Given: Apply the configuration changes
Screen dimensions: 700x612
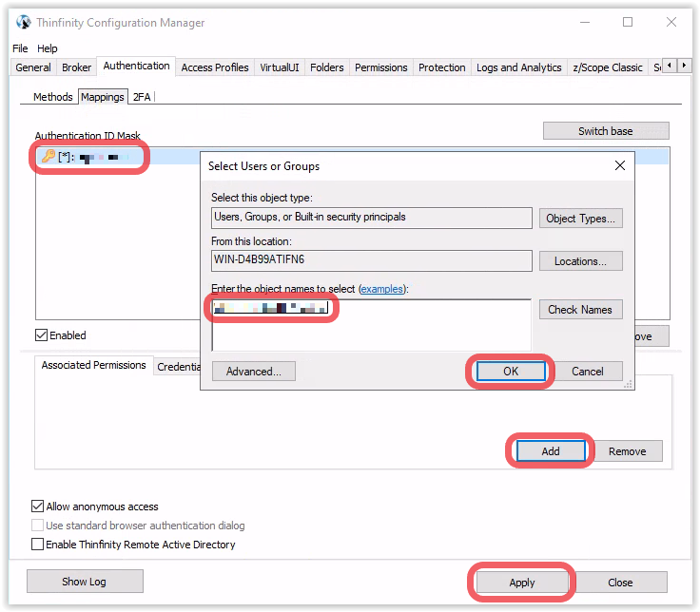Looking at the screenshot, I should click(x=521, y=583).
